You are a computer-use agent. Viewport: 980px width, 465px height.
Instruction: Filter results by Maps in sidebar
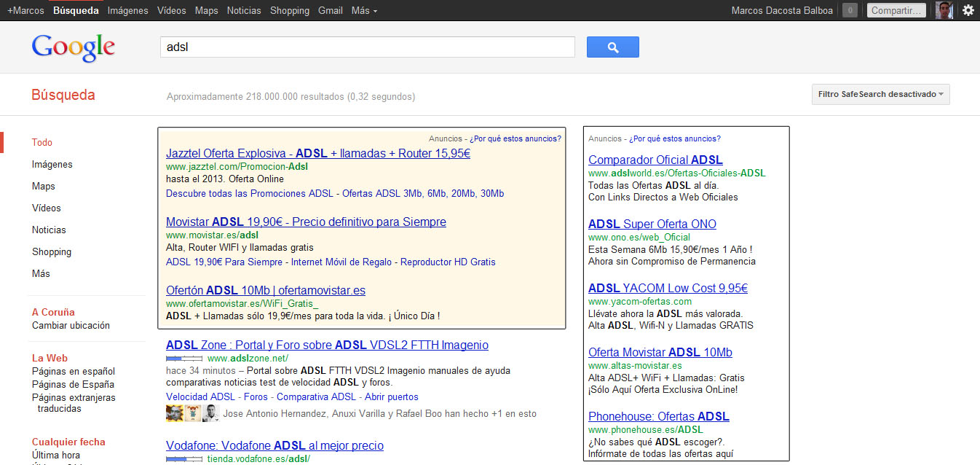44,186
